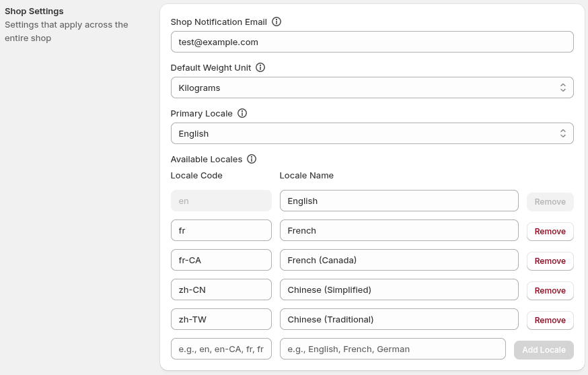Edit the Shop Notification Email field

(372, 42)
